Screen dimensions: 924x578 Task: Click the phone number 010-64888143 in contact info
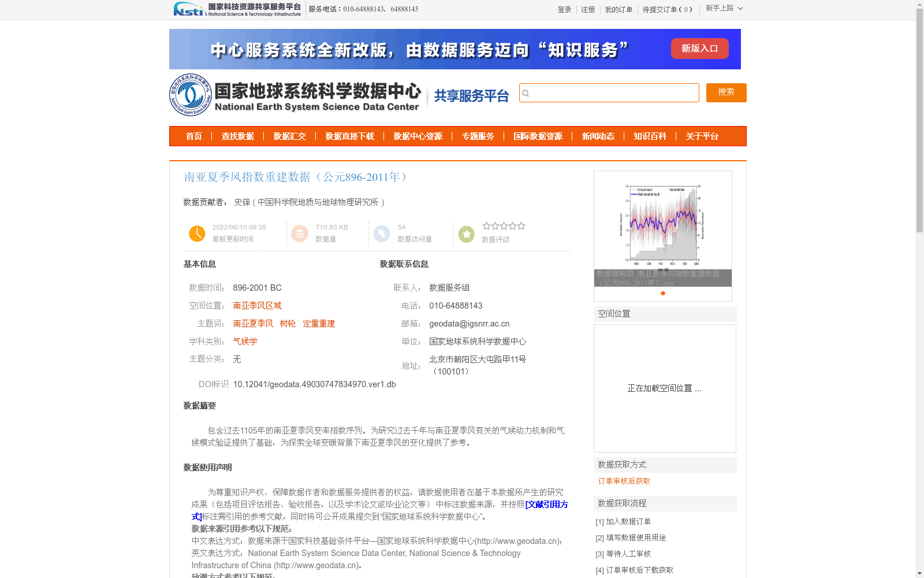(x=456, y=306)
